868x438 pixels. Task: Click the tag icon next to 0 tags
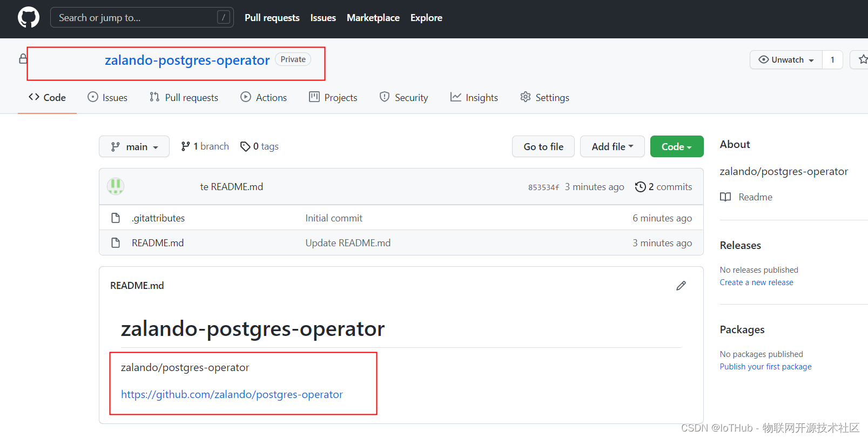(x=245, y=146)
